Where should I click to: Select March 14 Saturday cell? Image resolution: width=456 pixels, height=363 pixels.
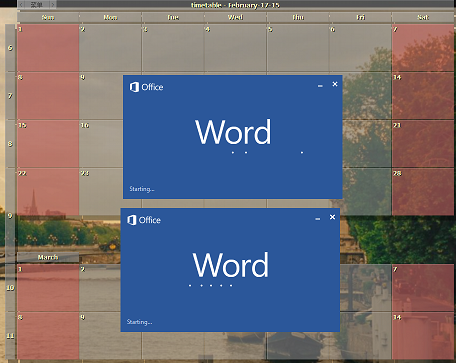coord(423,336)
